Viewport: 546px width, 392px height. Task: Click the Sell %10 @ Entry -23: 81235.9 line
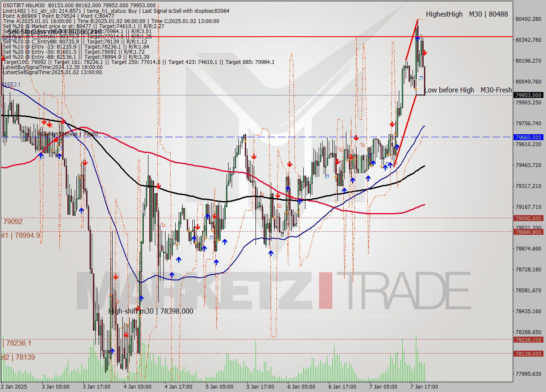[x=76, y=46]
